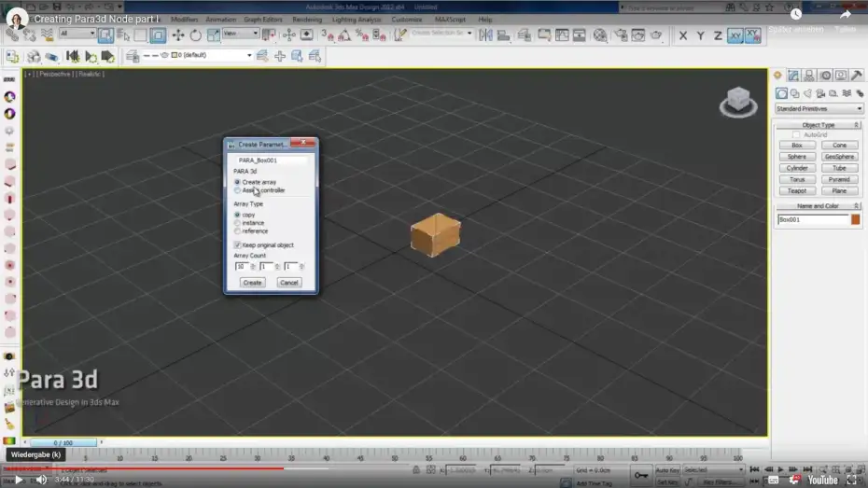Open the Customize menu

[407, 20]
